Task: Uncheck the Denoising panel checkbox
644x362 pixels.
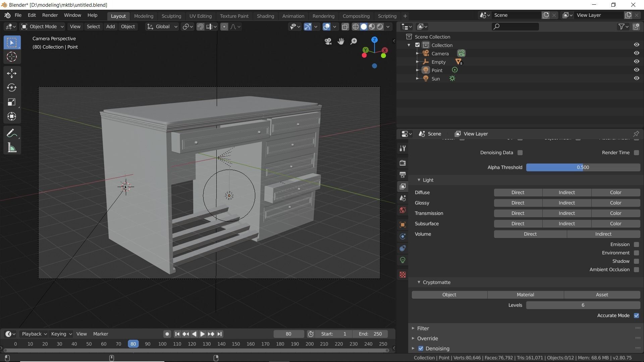Action: click(421, 349)
